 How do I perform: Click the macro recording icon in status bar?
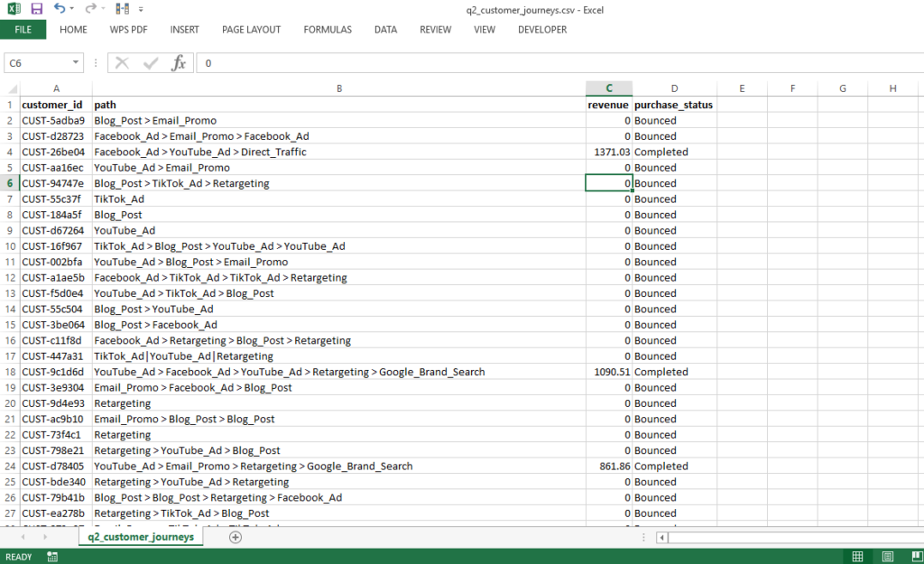(x=52, y=557)
